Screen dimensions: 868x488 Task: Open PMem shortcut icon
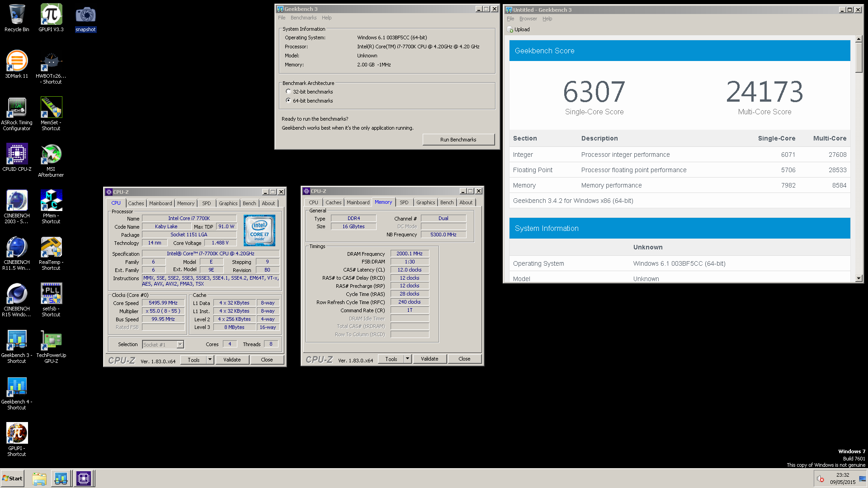51,207
